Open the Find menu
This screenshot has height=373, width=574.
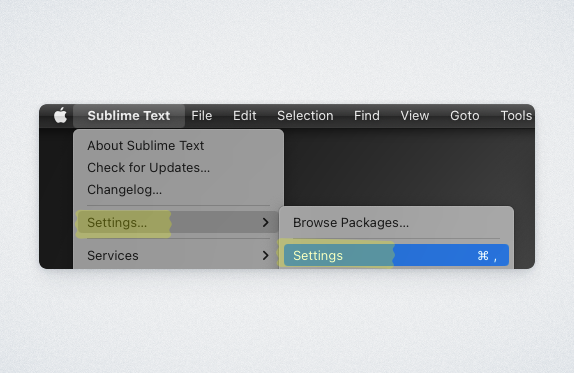click(366, 116)
